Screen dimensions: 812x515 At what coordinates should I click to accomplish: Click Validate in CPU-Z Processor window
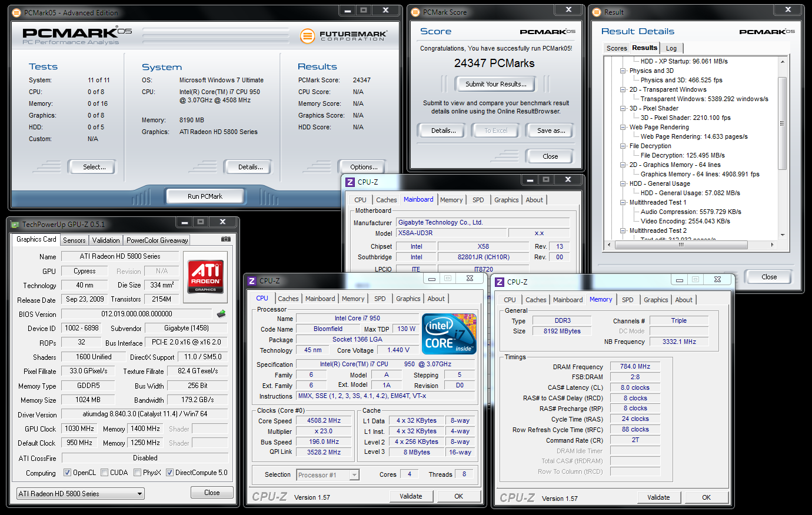[x=411, y=496]
